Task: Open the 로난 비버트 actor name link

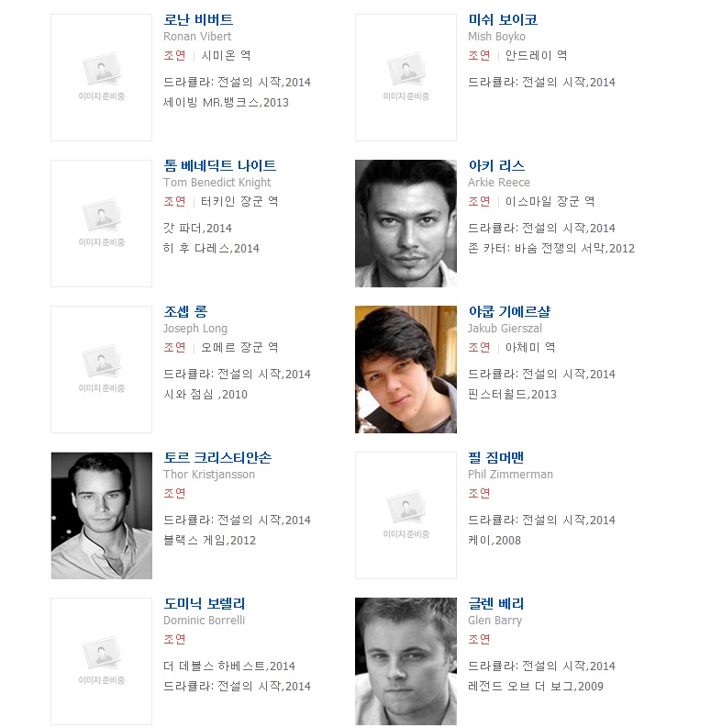Action: (x=198, y=19)
